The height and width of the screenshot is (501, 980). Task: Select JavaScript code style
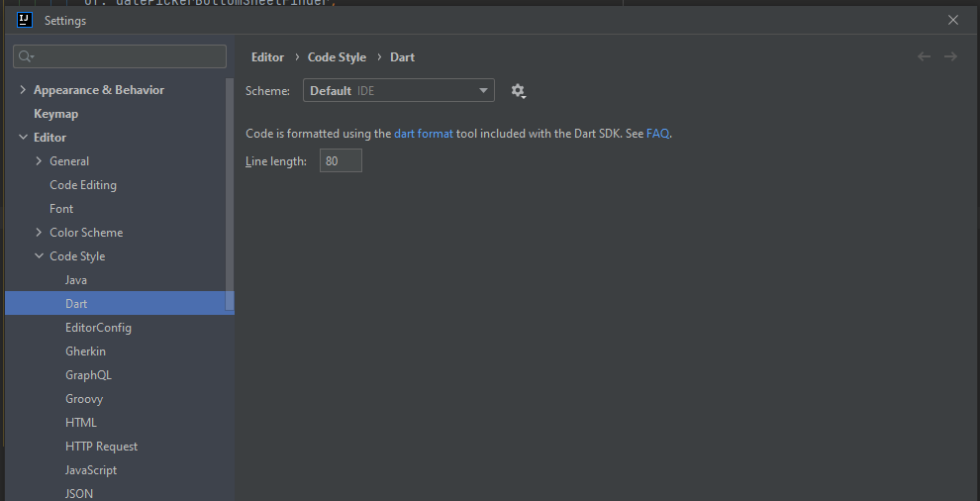(91, 470)
